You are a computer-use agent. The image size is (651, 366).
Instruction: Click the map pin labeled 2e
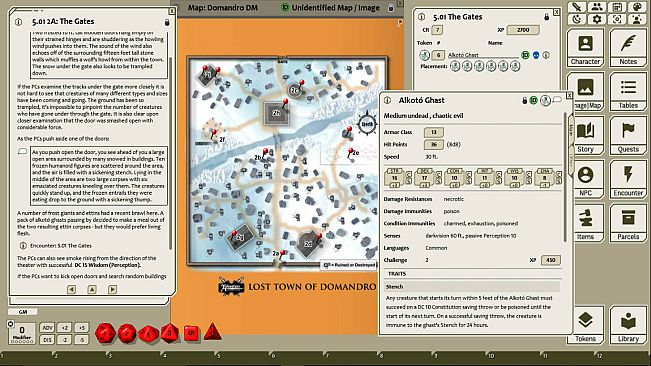[350, 152]
